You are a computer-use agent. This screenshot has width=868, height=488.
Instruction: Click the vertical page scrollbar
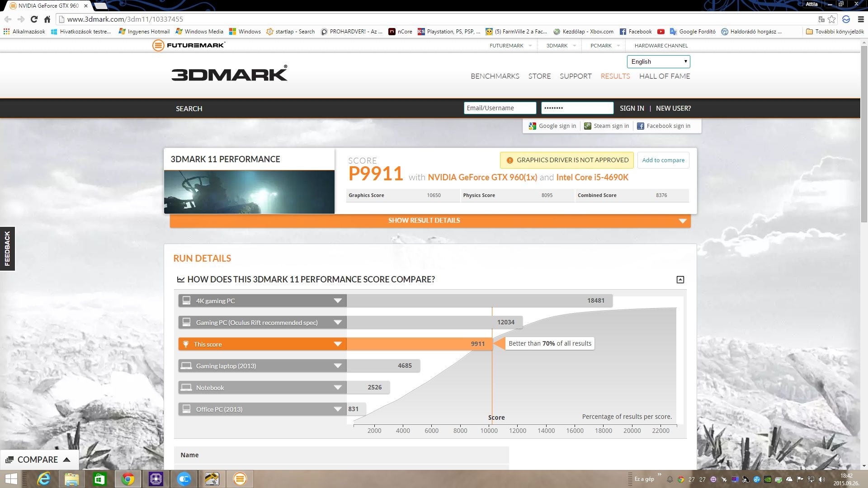point(864,136)
